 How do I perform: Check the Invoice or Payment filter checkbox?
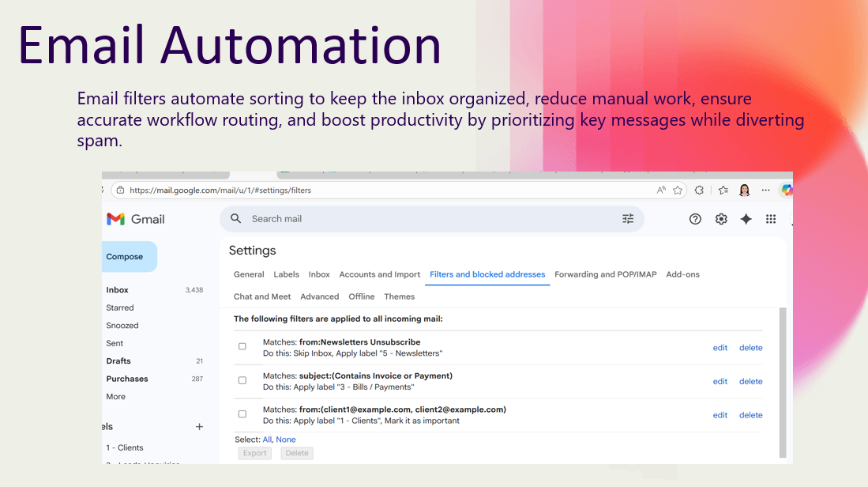tap(242, 380)
